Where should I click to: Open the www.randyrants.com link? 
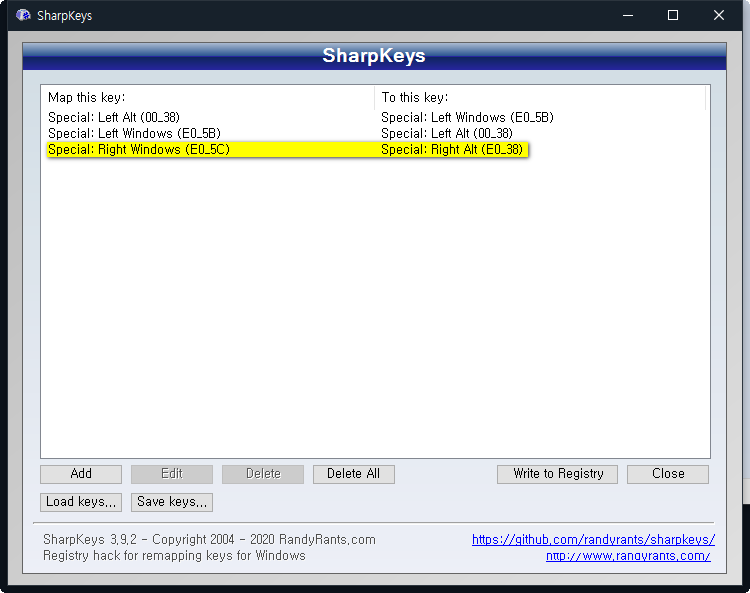click(628, 556)
